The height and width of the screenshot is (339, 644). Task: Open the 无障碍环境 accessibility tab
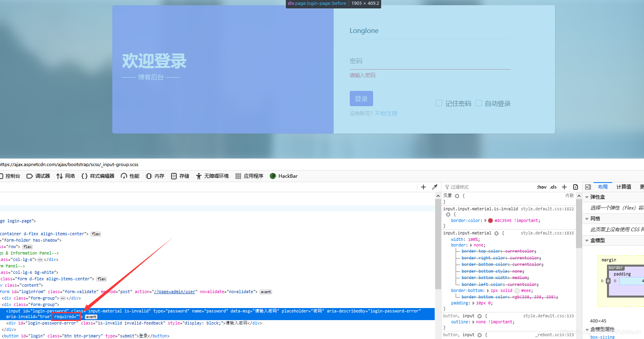tap(212, 176)
